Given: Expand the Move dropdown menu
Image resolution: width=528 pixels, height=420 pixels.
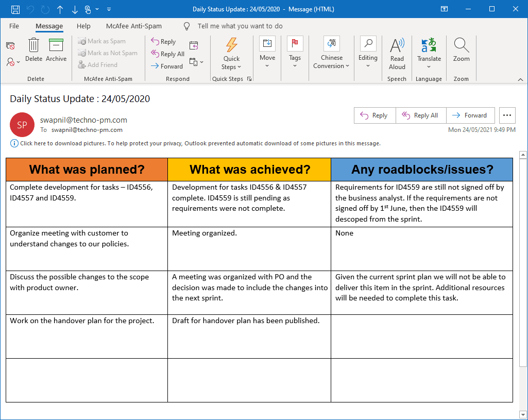Looking at the screenshot, I should [267, 52].
